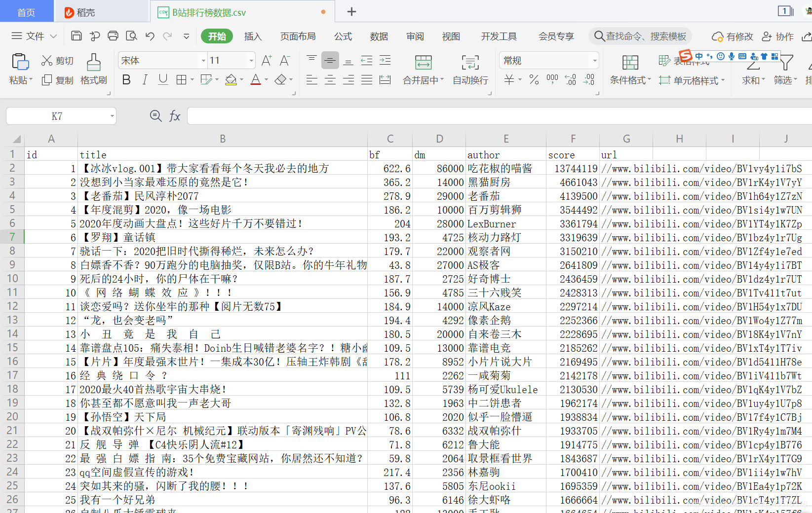Decrease decimal places icon
The image size is (812, 513).
click(x=589, y=79)
